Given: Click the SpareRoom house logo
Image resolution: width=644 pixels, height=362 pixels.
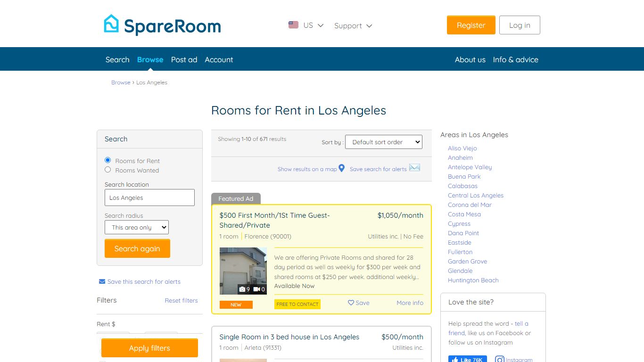Looking at the screenshot, I should tap(112, 24).
